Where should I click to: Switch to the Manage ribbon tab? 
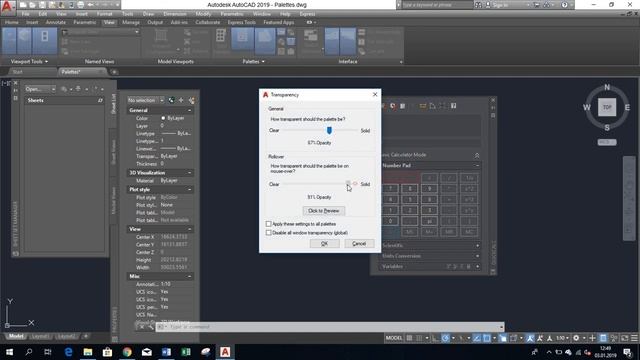[131, 22]
